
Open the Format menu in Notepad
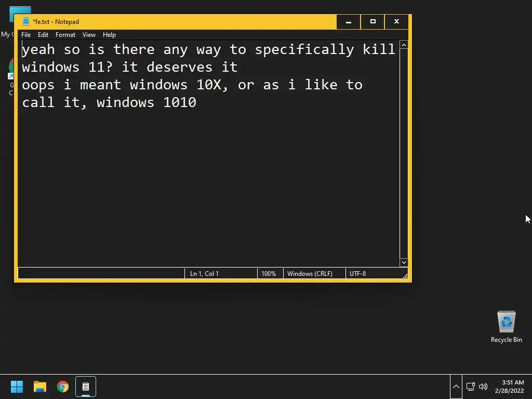65,35
